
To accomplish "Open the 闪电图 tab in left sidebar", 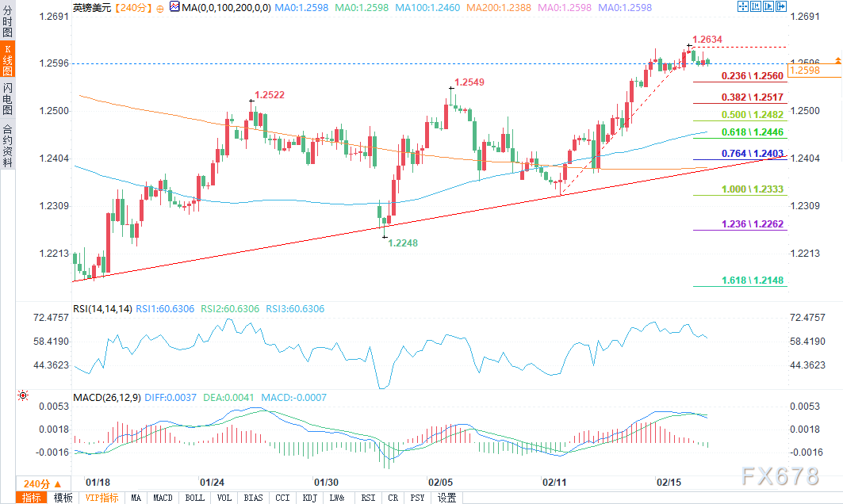I will coord(7,97).
